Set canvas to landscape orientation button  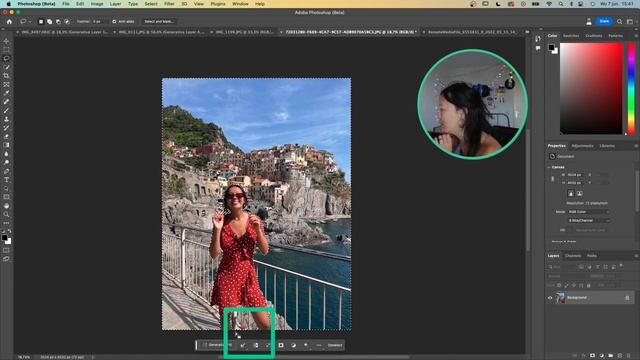(x=580, y=193)
